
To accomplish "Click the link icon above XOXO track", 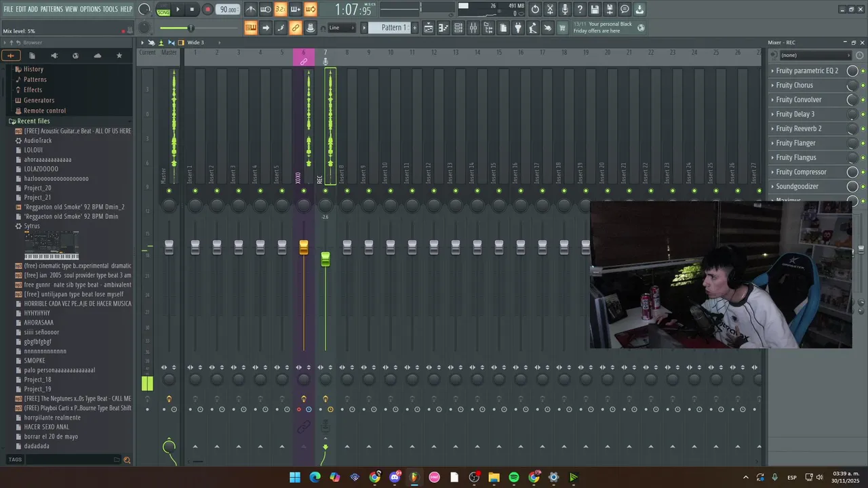I will click(304, 62).
